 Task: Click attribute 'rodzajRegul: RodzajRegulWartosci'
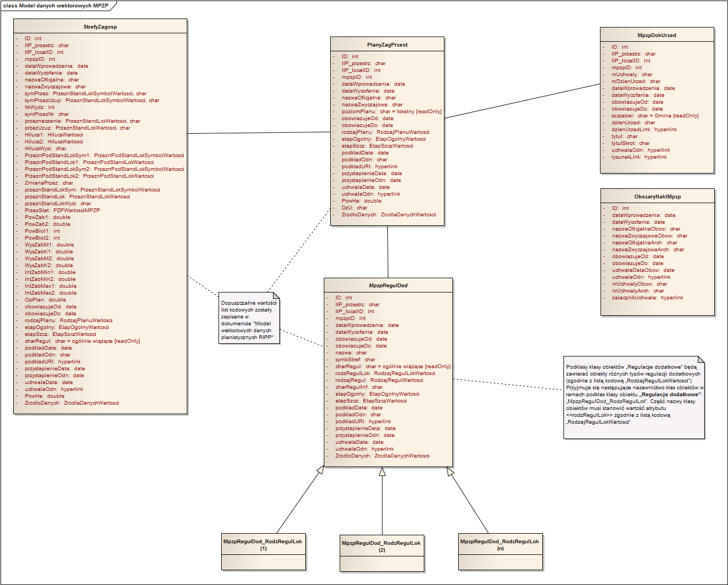click(379, 380)
